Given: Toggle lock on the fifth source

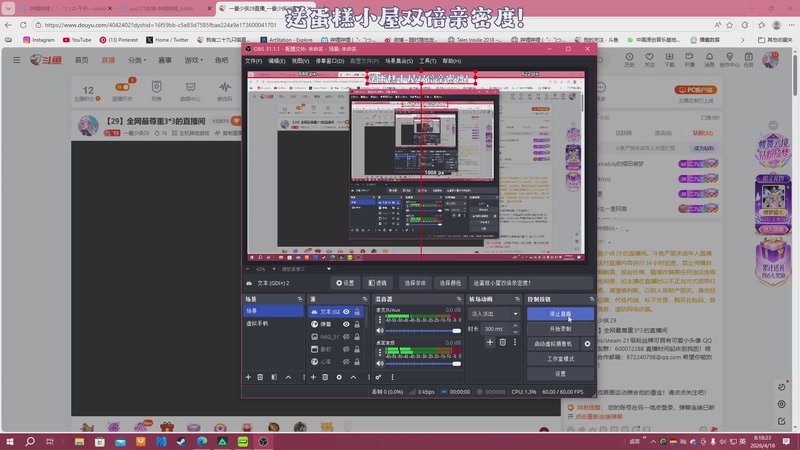Looking at the screenshot, I should (x=357, y=362).
